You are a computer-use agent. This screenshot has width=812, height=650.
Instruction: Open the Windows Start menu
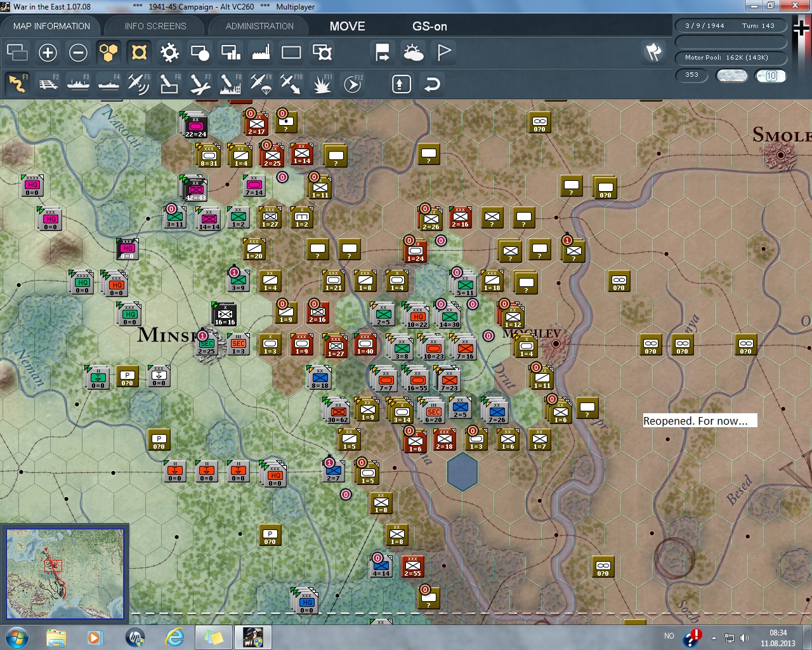point(16,637)
